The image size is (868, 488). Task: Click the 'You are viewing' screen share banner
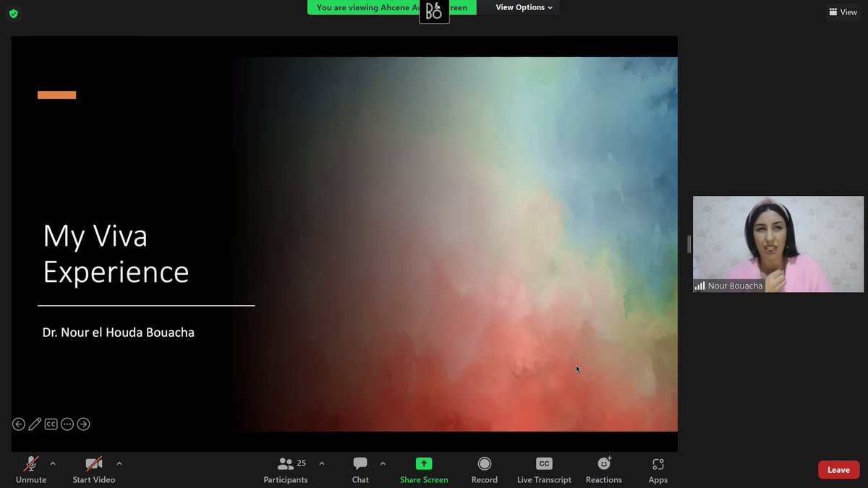pyautogui.click(x=391, y=7)
